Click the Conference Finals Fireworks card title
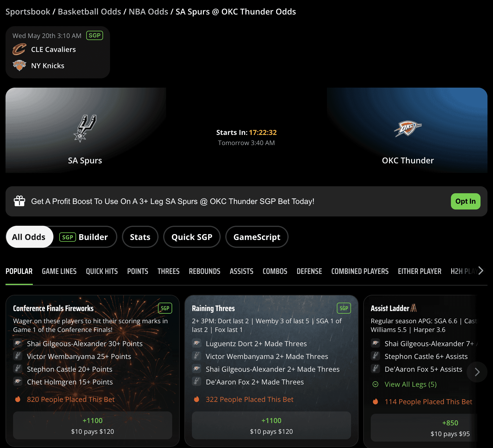 click(x=53, y=308)
